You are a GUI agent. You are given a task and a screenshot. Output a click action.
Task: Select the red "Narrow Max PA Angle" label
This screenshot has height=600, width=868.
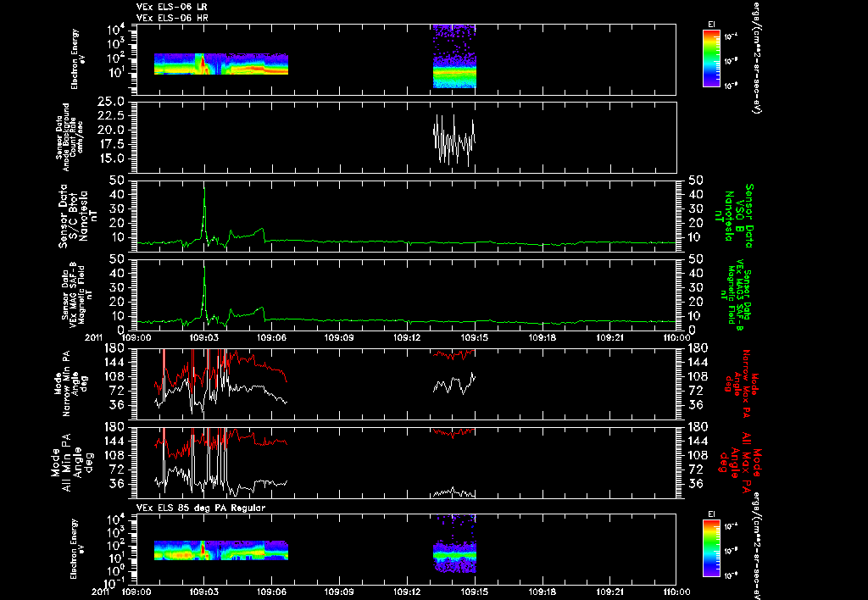742,383
